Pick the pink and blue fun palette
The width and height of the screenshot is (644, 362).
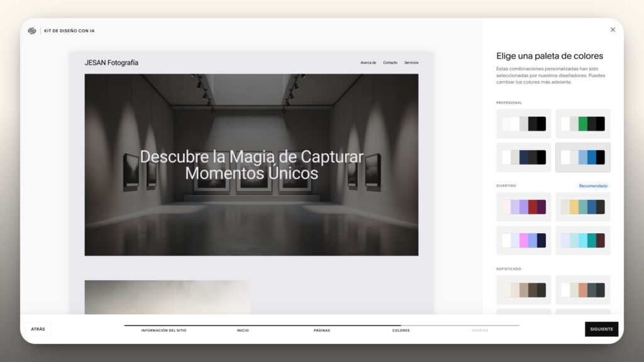pos(524,240)
